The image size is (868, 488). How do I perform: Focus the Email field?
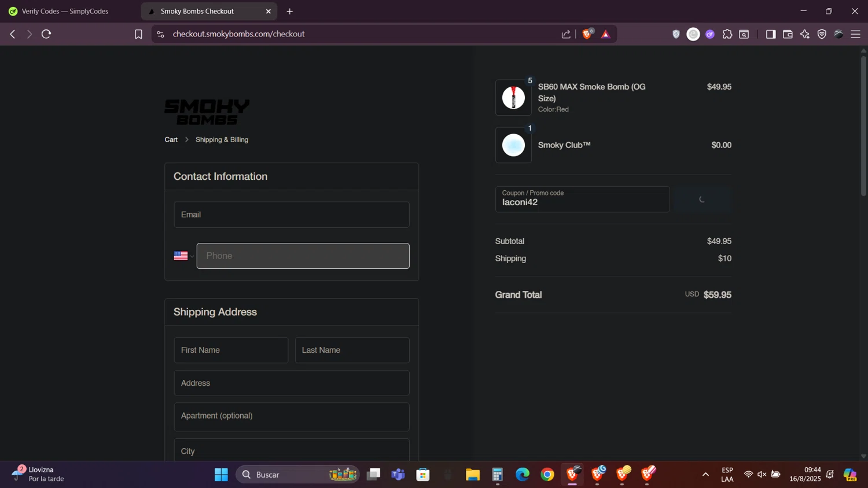pos(292,215)
